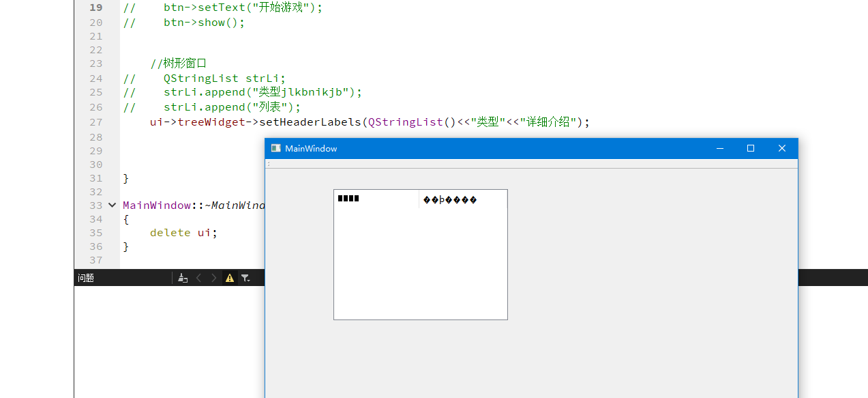Maximize the MainWindow application window
The height and width of the screenshot is (398, 868).
(750, 148)
